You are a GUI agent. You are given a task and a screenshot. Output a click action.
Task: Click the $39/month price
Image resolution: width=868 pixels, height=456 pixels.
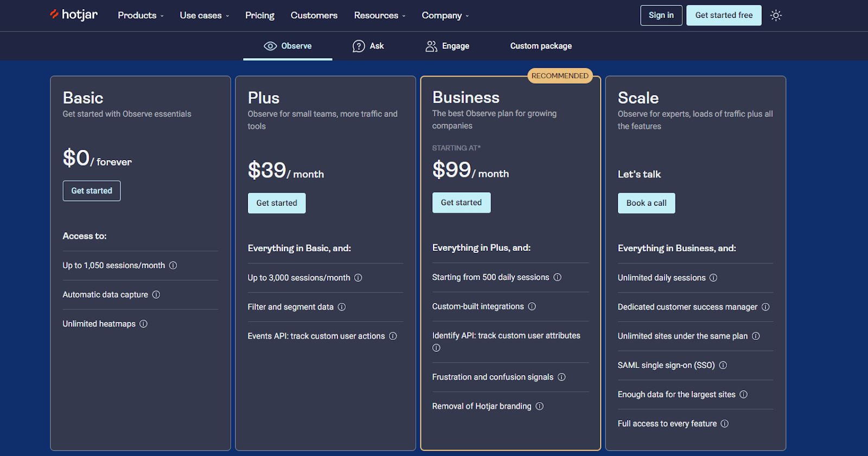[x=286, y=170]
